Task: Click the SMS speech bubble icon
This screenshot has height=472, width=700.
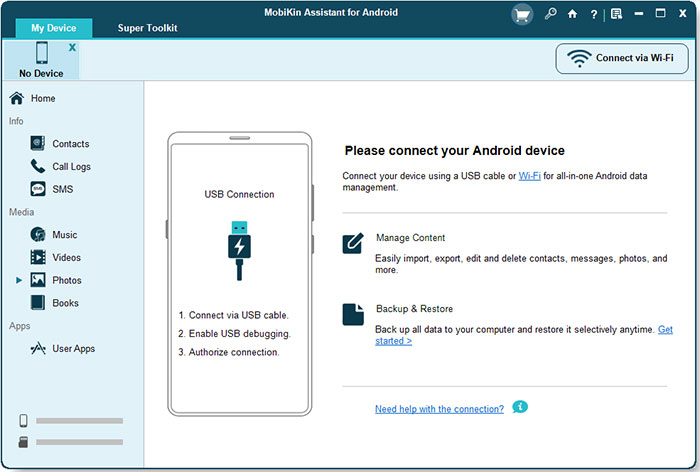Action: (38, 189)
